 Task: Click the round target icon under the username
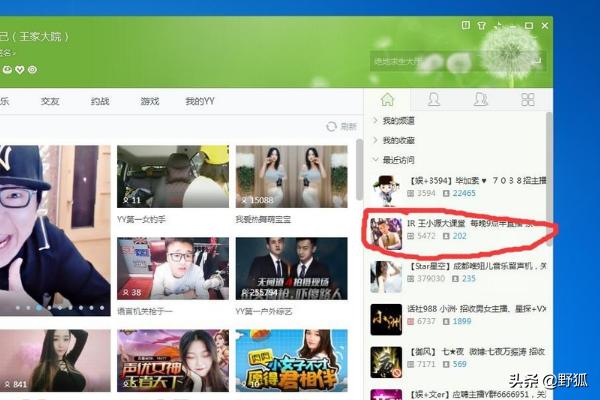point(32,70)
